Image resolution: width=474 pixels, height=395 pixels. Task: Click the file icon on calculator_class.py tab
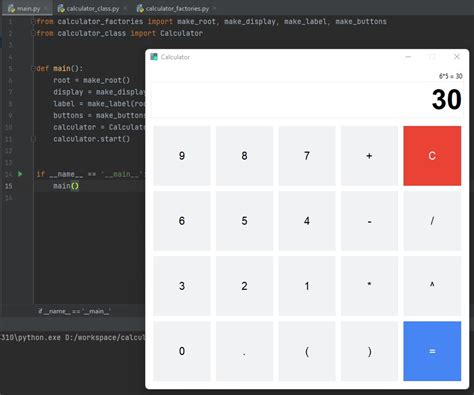(x=61, y=9)
